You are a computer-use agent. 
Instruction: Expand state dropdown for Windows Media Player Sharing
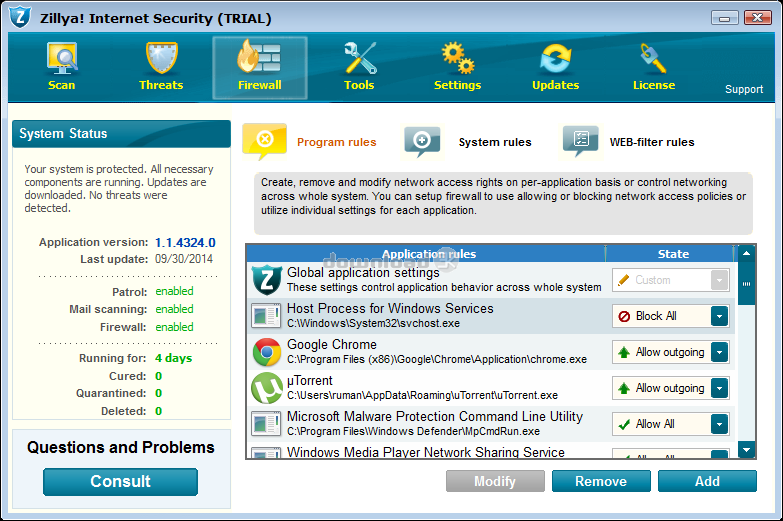coord(719,454)
